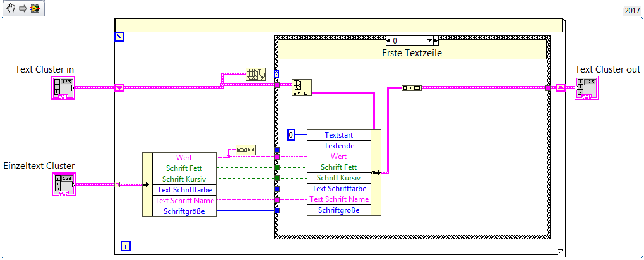Image resolution: width=644 pixels, height=260 pixels.
Task: Select Textende in the Bundle node
Action: [339, 145]
